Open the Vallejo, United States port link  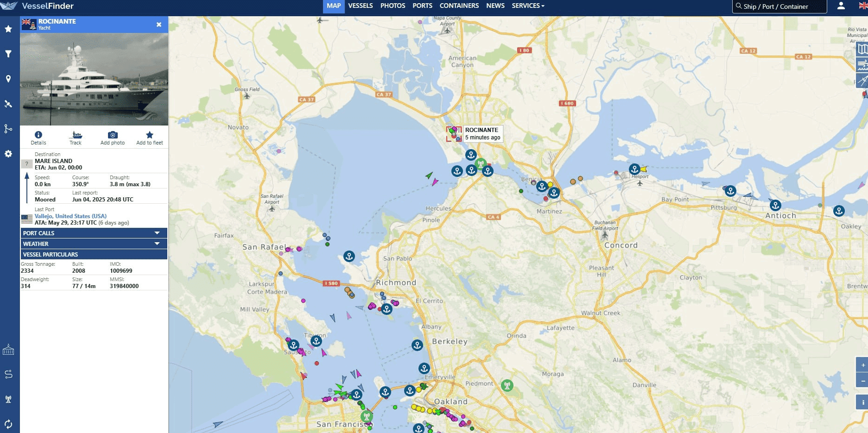(70, 216)
